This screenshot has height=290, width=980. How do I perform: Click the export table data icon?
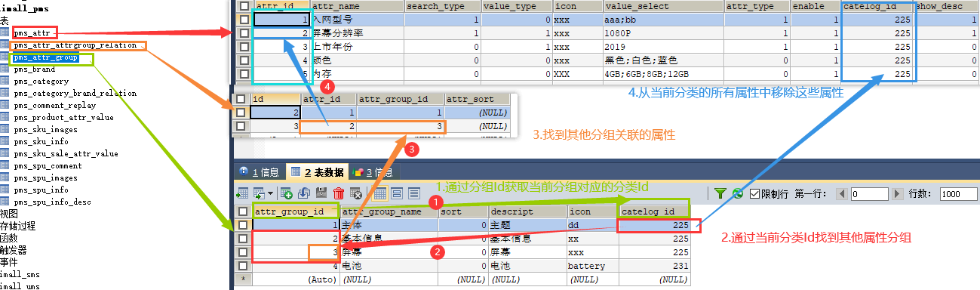(x=242, y=193)
